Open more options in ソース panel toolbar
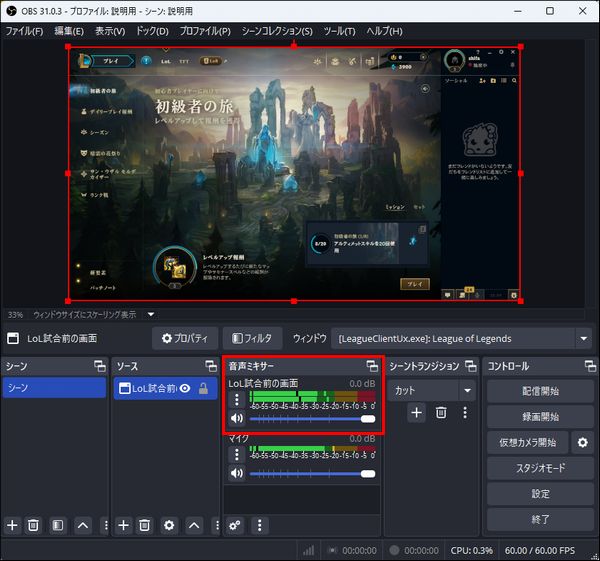600x561 pixels. coord(217,525)
